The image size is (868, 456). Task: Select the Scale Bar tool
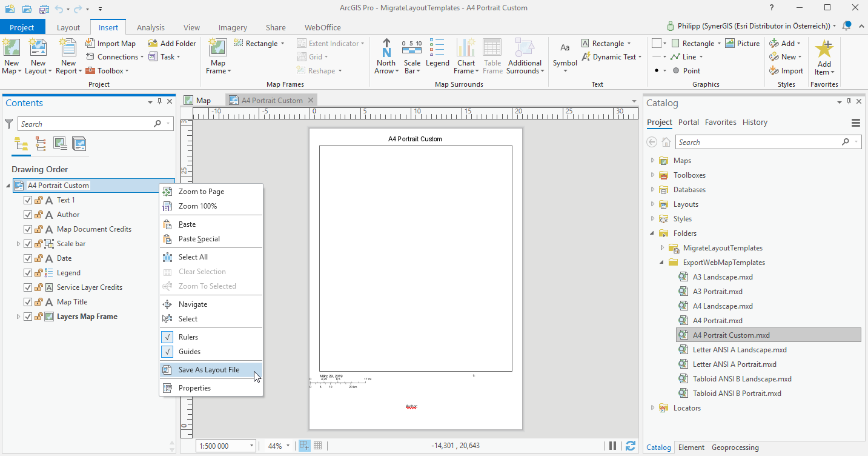click(412, 56)
